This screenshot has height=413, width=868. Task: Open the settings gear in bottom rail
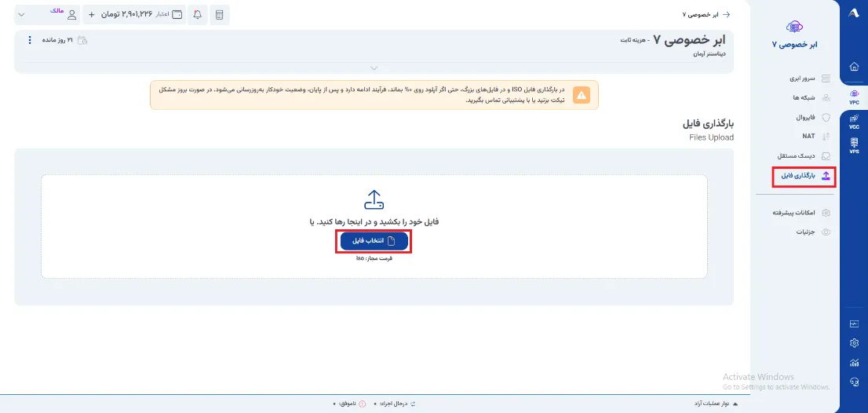[854, 343]
